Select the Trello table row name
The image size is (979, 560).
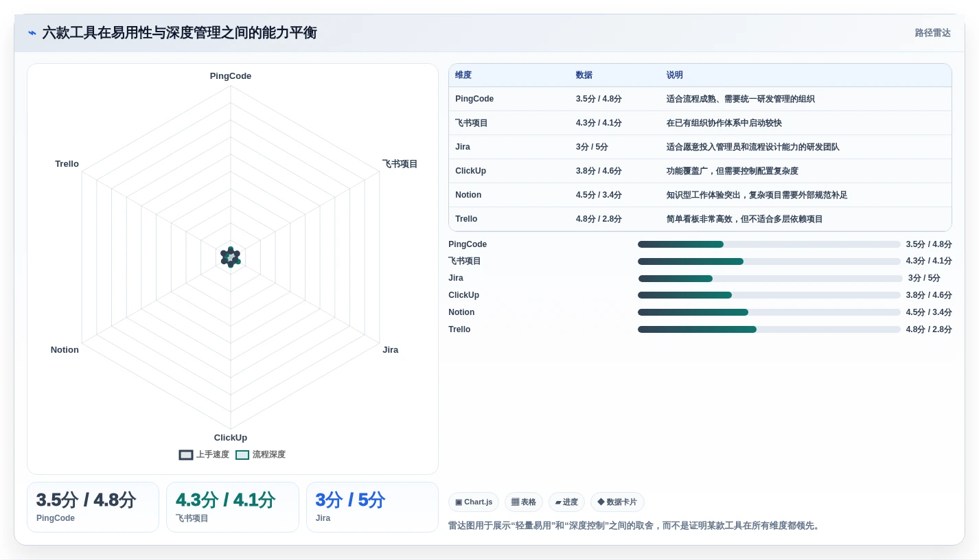pyautogui.click(x=466, y=219)
